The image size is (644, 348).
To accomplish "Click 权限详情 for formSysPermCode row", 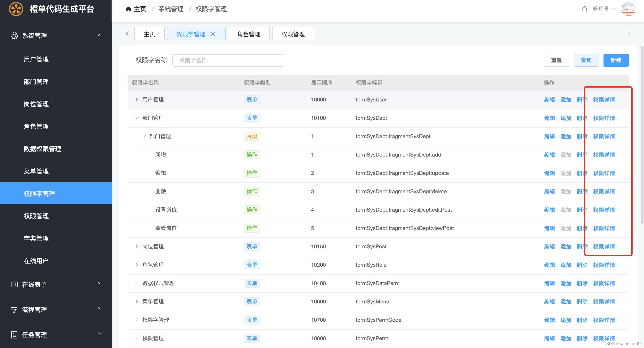I will 604,320.
